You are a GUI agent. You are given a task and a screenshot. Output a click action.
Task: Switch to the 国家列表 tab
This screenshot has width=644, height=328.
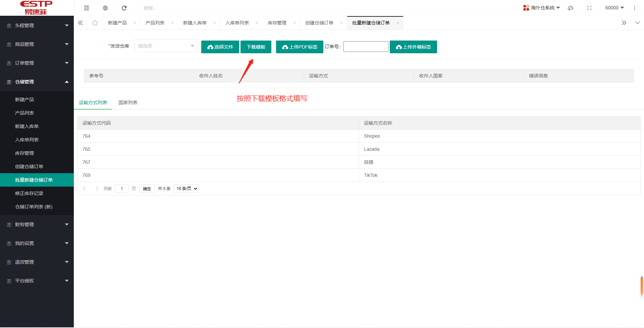tap(128, 103)
